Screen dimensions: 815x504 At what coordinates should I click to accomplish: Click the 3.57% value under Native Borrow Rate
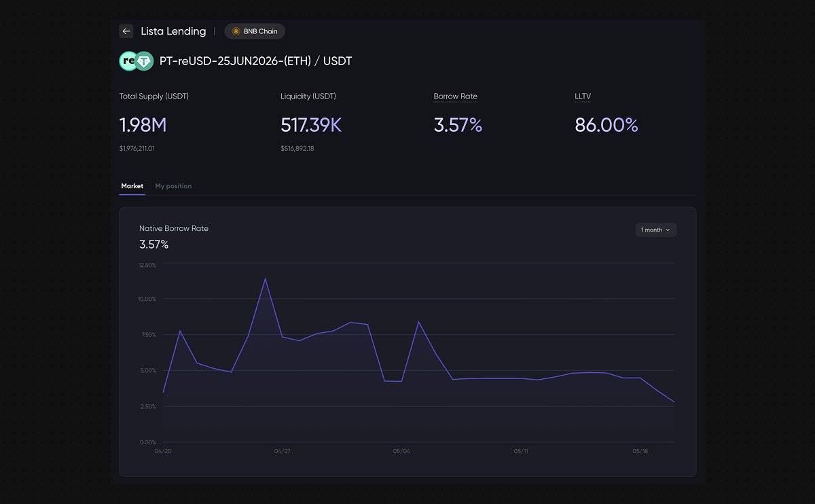(154, 245)
